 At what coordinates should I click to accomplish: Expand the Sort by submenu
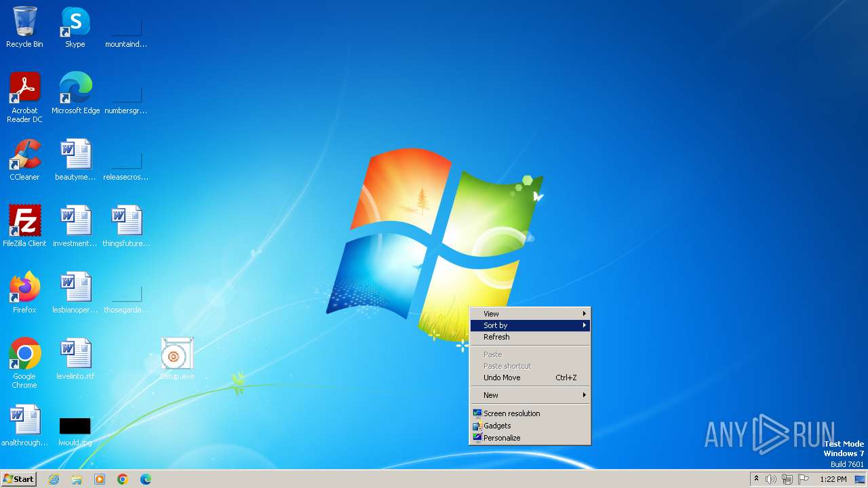point(530,325)
